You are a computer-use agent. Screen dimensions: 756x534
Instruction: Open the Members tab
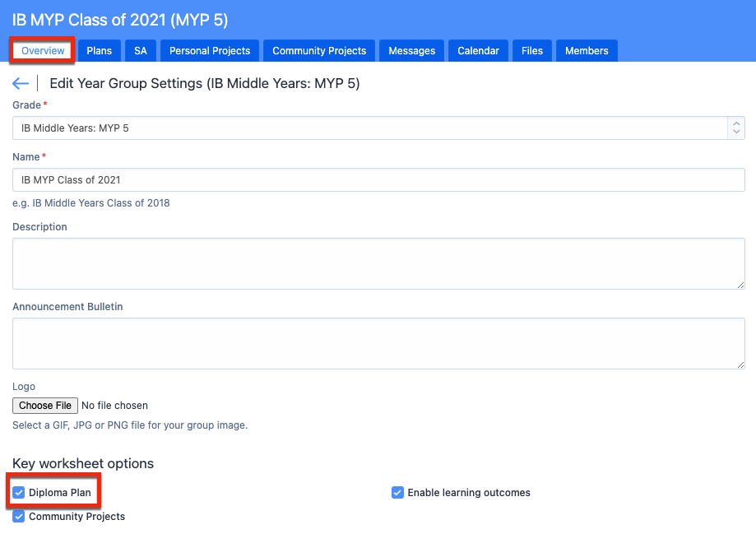(x=587, y=50)
